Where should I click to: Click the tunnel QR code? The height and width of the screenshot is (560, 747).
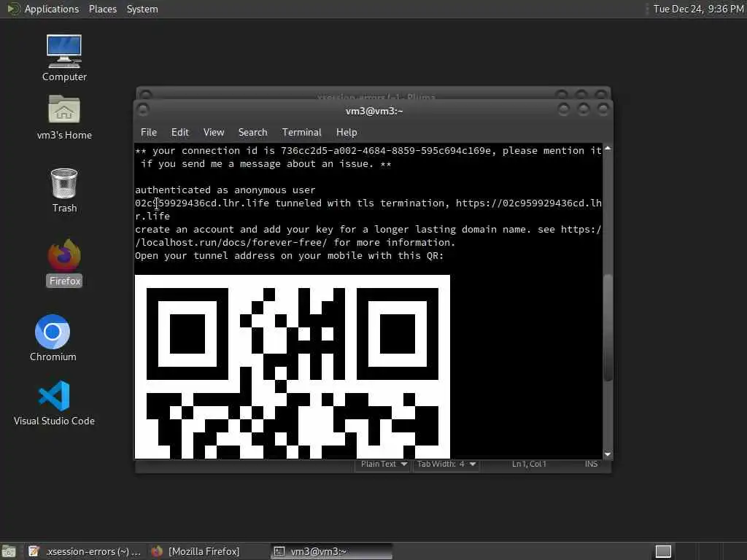pyautogui.click(x=292, y=367)
